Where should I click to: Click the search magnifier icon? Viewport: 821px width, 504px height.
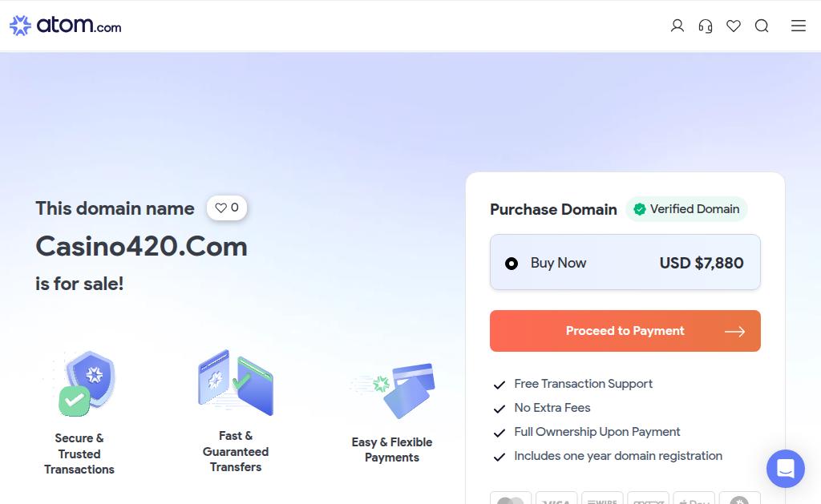(762, 26)
